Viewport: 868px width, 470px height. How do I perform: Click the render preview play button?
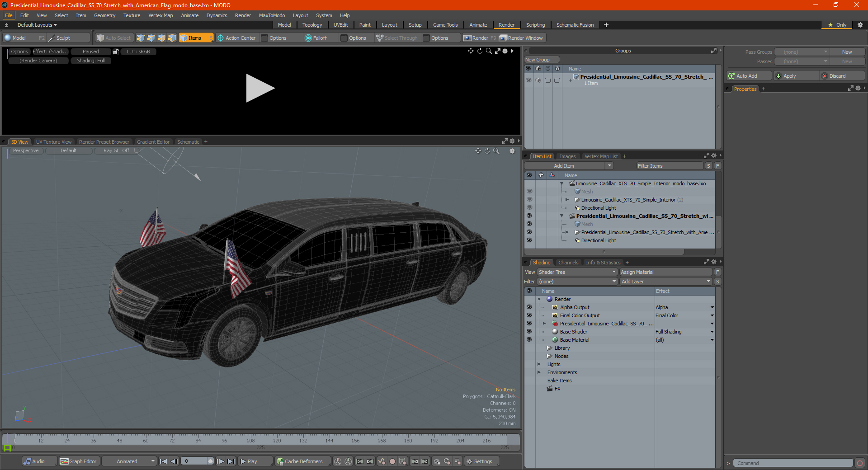260,88
